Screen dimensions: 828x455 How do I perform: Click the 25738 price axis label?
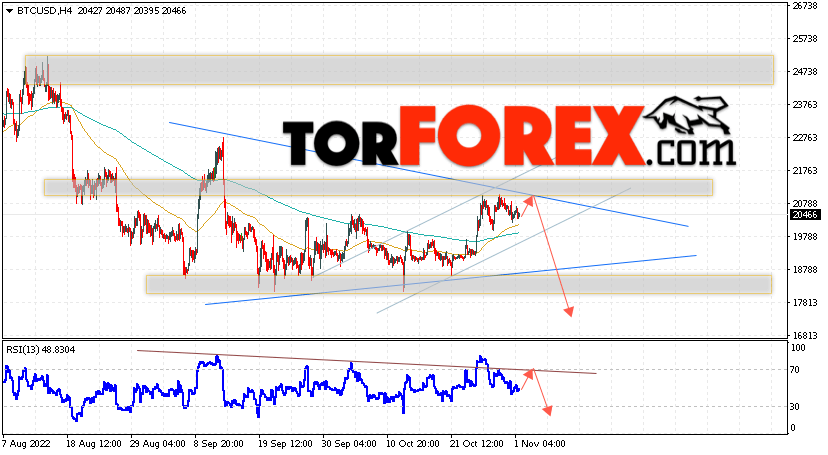point(805,39)
